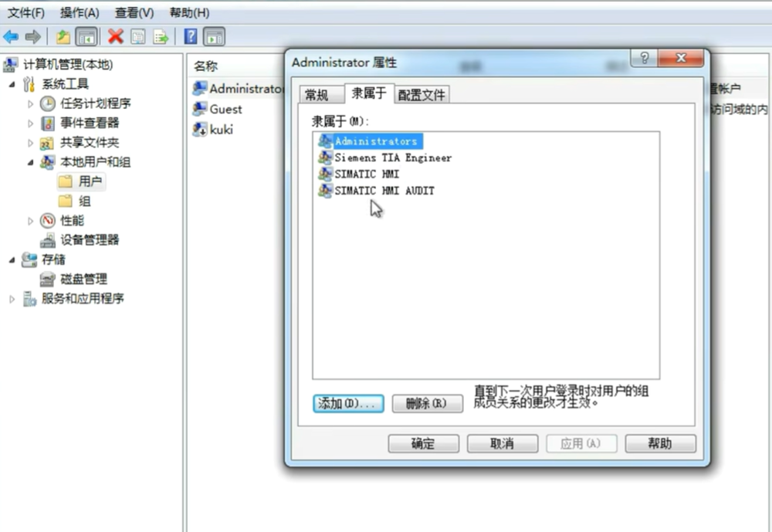
Task: Click the blue Back arrow in toolbar
Action: pyautogui.click(x=11, y=36)
